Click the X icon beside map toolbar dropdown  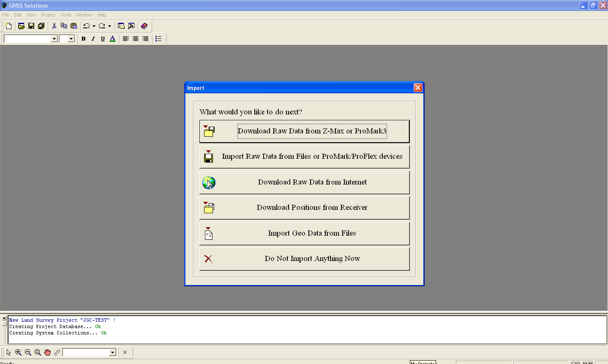pos(125,352)
